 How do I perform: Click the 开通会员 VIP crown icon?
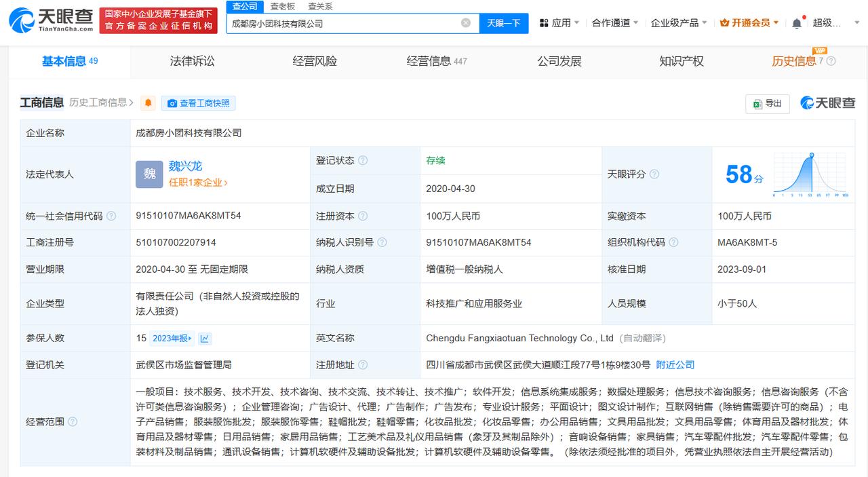coord(724,23)
